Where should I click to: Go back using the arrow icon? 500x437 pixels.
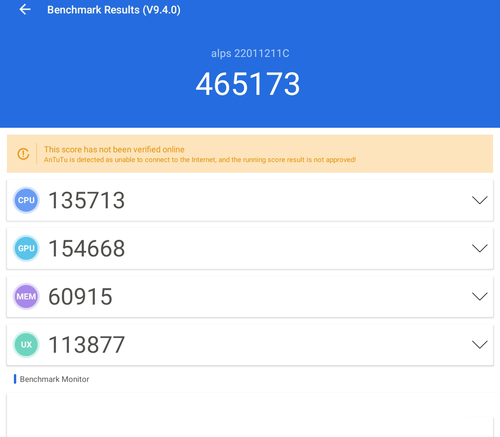coord(25,10)
